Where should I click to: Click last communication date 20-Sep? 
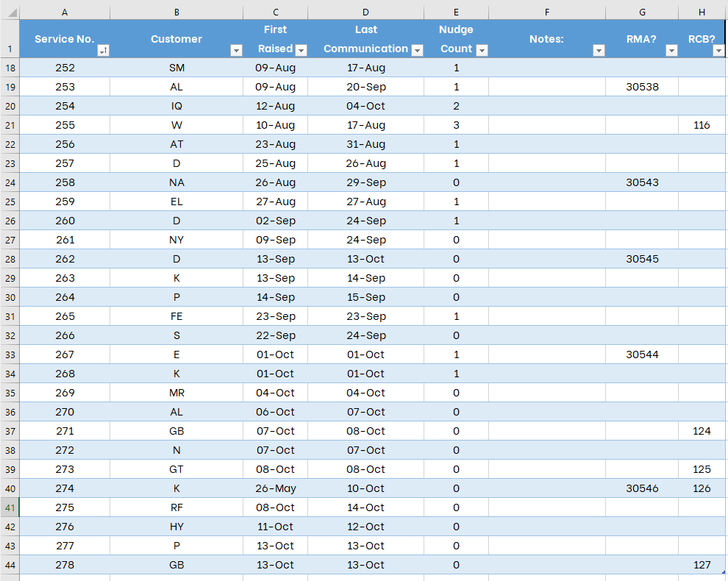[366, 87]
